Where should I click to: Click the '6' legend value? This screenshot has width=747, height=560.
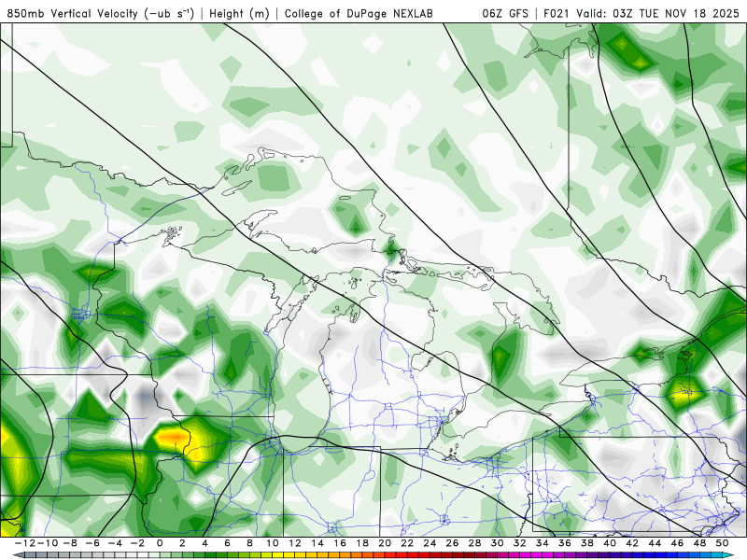coord(227,543)
